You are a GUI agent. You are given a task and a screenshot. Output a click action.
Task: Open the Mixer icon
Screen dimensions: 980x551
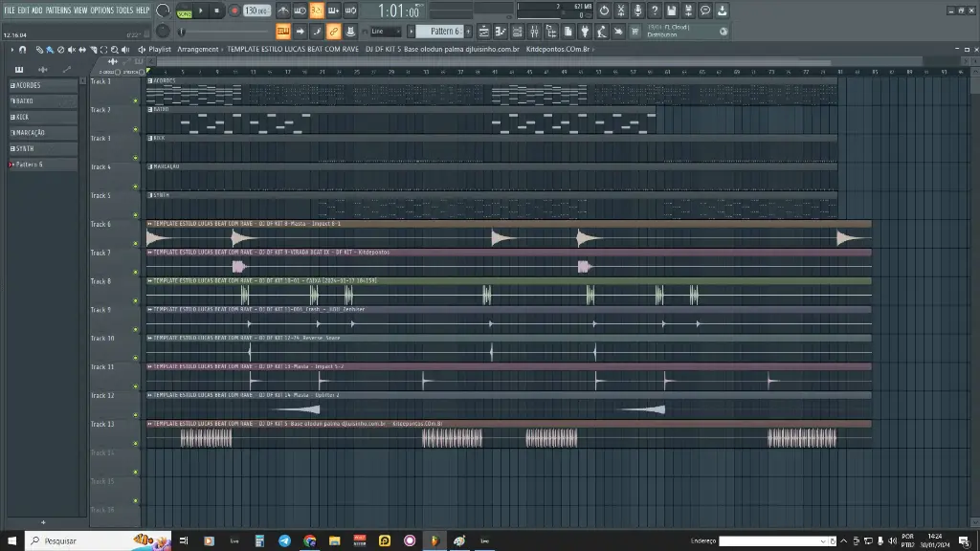(x=534, y=32)
